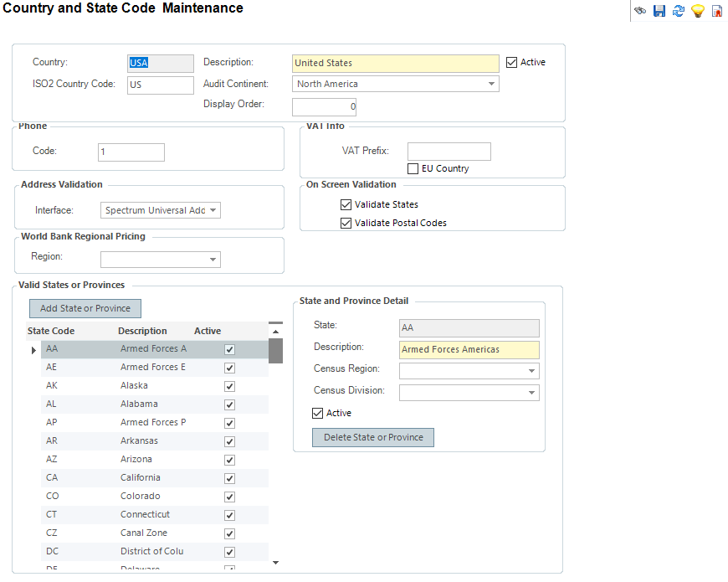Select the Connecticut description cell
Screen dimensions: 728x582
pos(146,515)
